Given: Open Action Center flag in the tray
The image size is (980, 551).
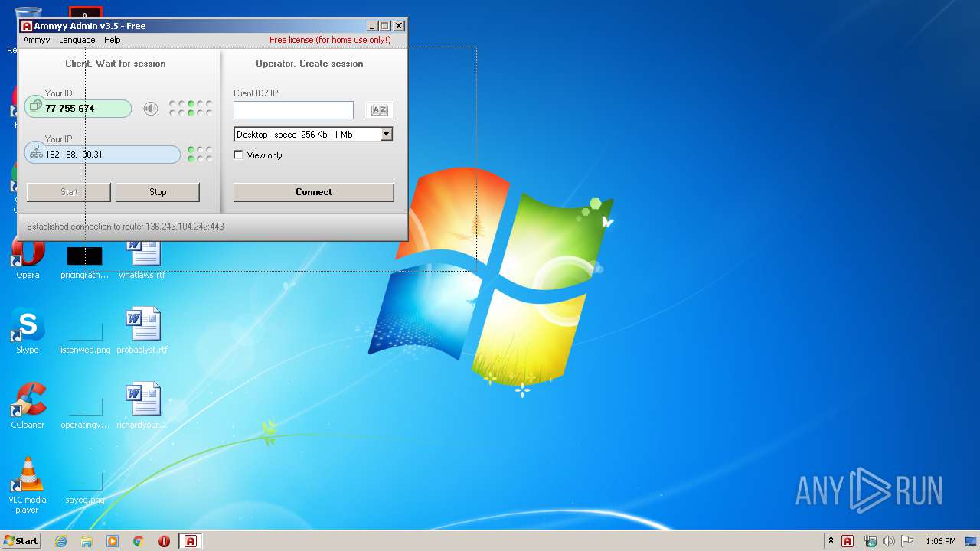Looking at the screenshot, I should [x=907, y=541].
